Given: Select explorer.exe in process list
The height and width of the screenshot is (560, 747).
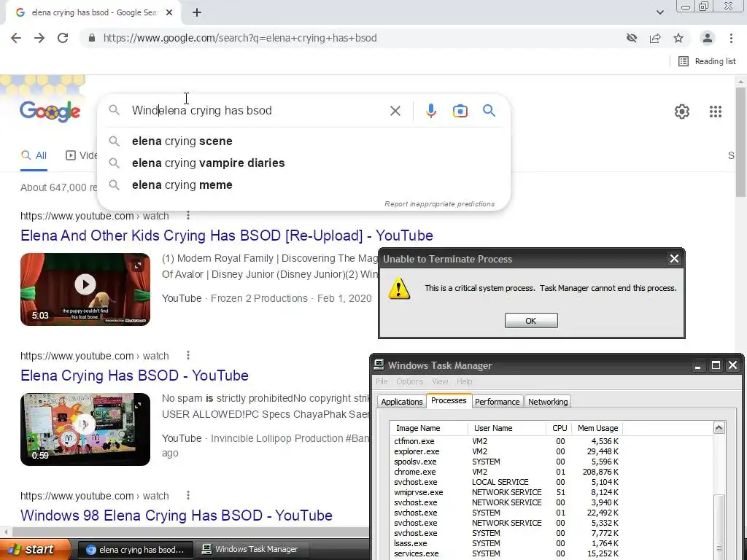Looking at the screenshot, I should point(506,451).
